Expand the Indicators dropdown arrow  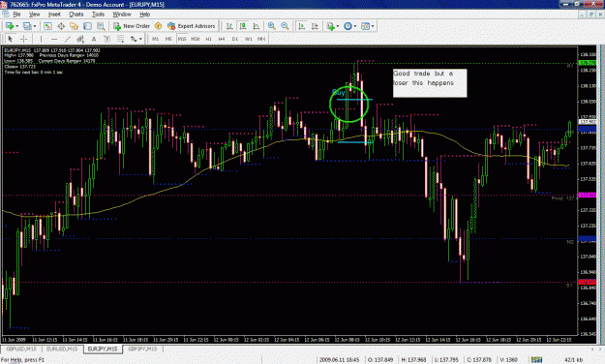click(x=338, y=26)
